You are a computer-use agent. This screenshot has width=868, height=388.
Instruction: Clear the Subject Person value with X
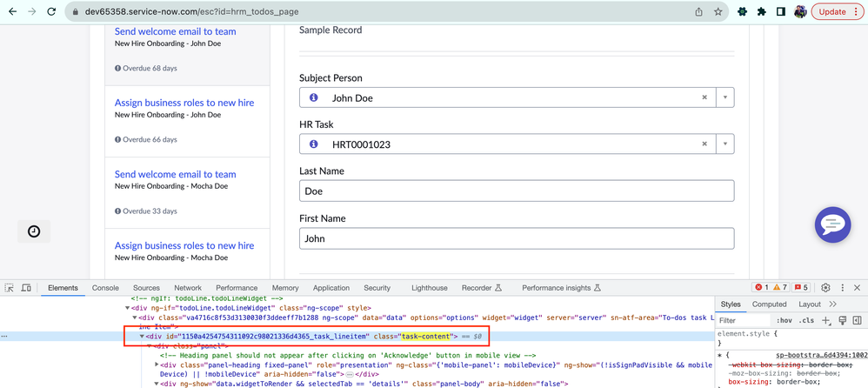(x=704, y=97)
